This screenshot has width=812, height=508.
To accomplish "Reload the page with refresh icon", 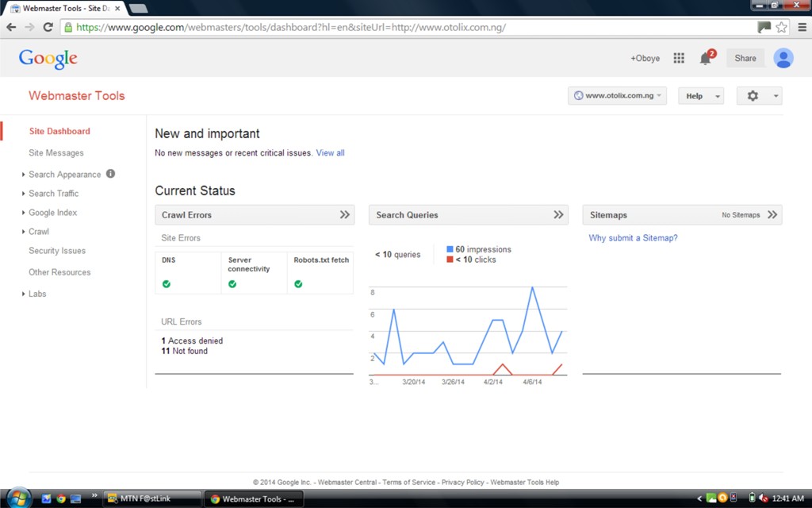I will (x=48, y=27).
